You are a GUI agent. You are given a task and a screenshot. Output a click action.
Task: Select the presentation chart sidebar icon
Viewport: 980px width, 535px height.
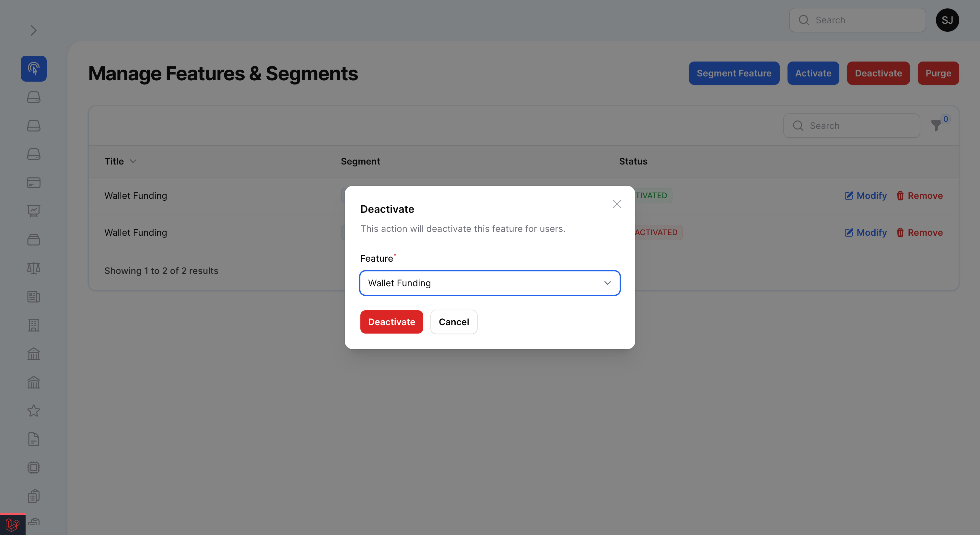[x=33, y=211]
